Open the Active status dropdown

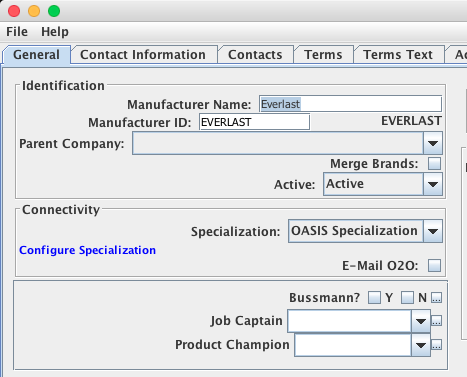pyautogui.click(x=433, y=184)
